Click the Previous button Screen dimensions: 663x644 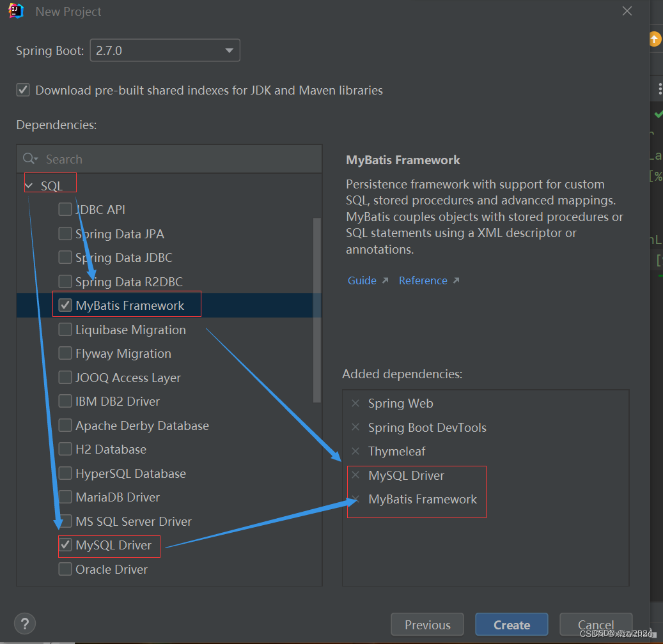tap(427, 625)
